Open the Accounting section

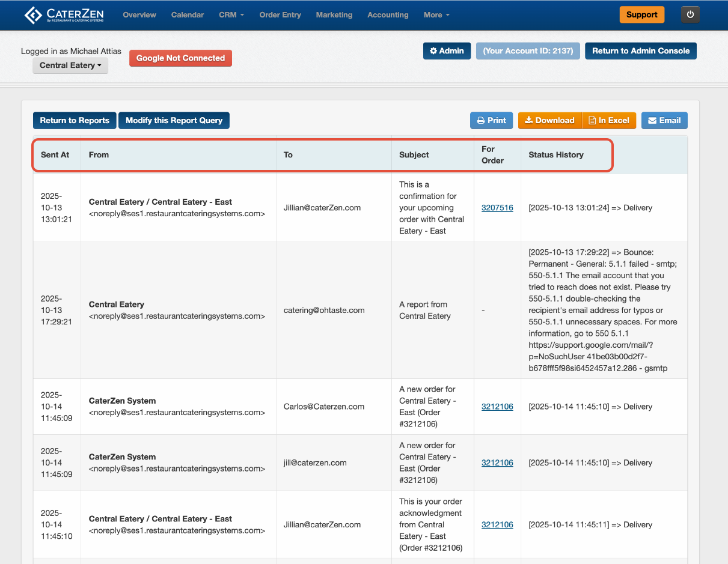pyautogui.click(x=388, y=15)
